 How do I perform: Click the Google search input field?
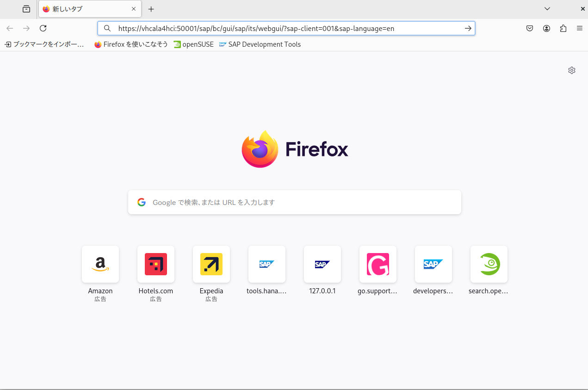coord(295,202)
